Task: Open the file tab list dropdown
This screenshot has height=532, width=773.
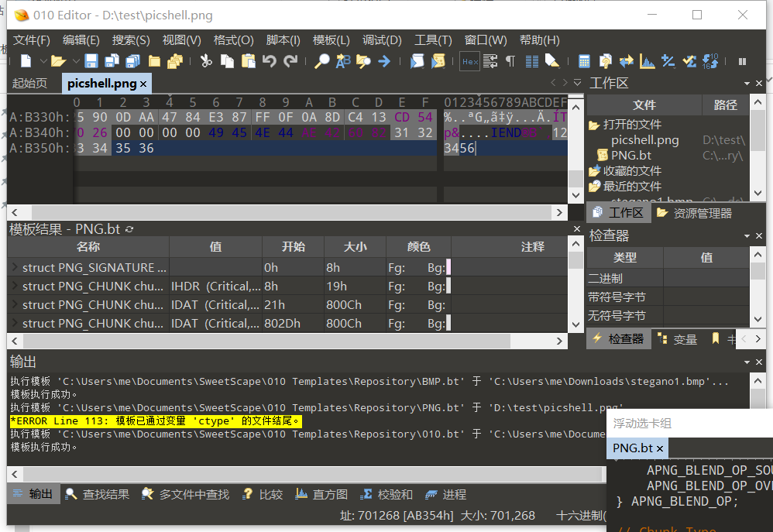Action: (x=577, y=83)
